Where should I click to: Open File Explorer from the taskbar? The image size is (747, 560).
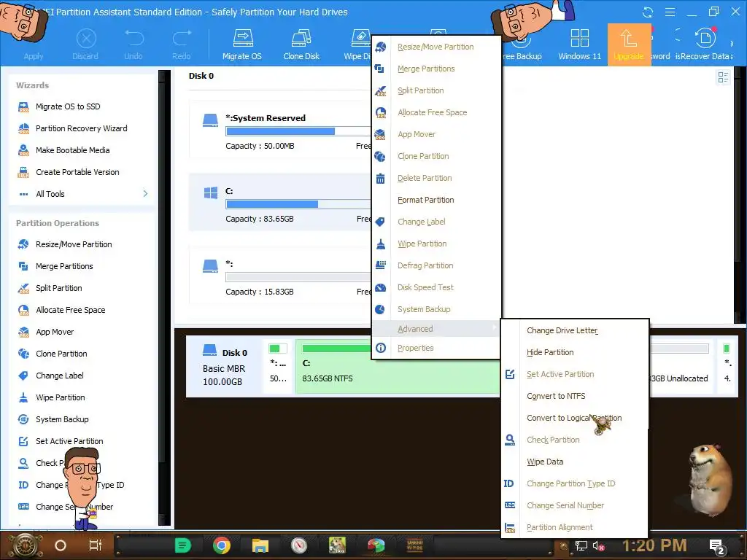(260, 545)
